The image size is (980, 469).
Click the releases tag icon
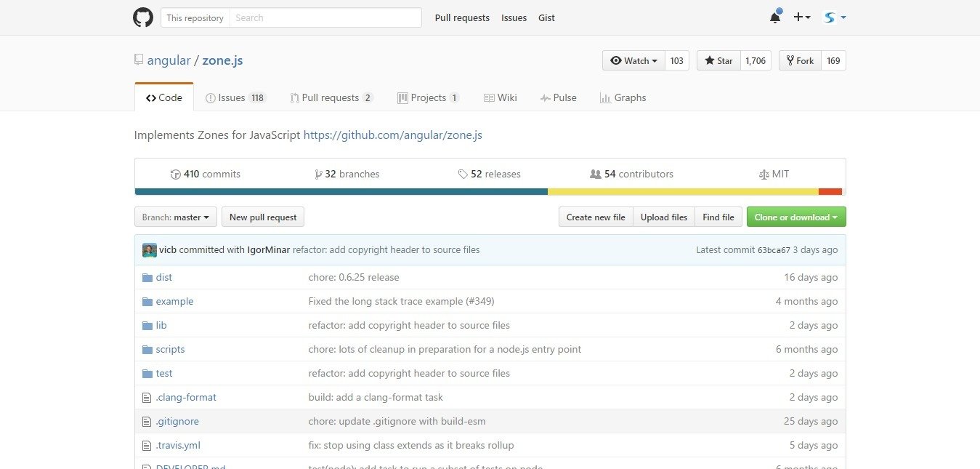click(x=463, y=175)
